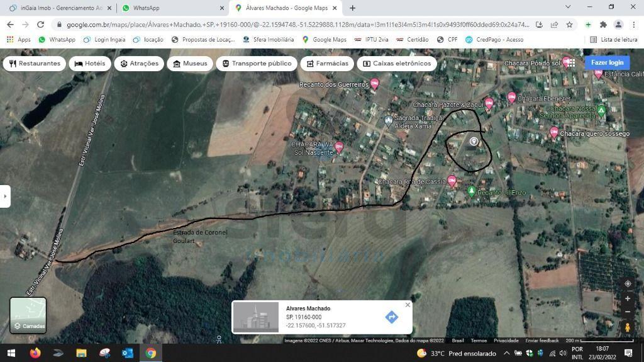The height and width of the screenshot is (362, 644).
Task: Click the Fazer login button
Action: click(x=607, y=63)
